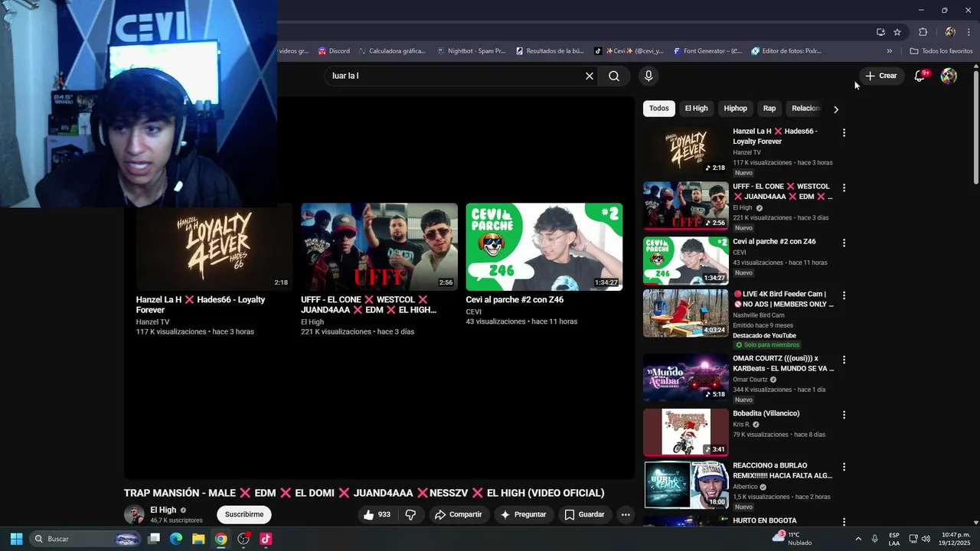Subscribe with the Suscribirme button
This screenshot has height=551, width=980.
click(x=244, y=514)
